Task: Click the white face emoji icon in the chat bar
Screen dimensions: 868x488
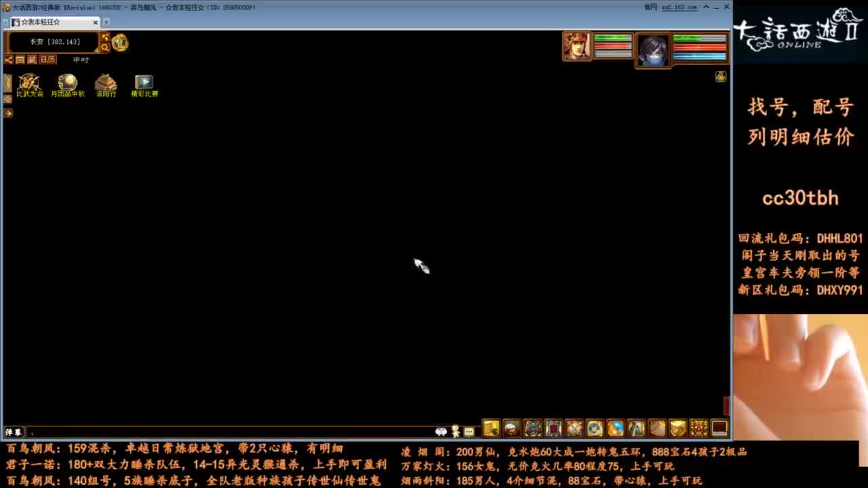Action: tap(441, 432)
